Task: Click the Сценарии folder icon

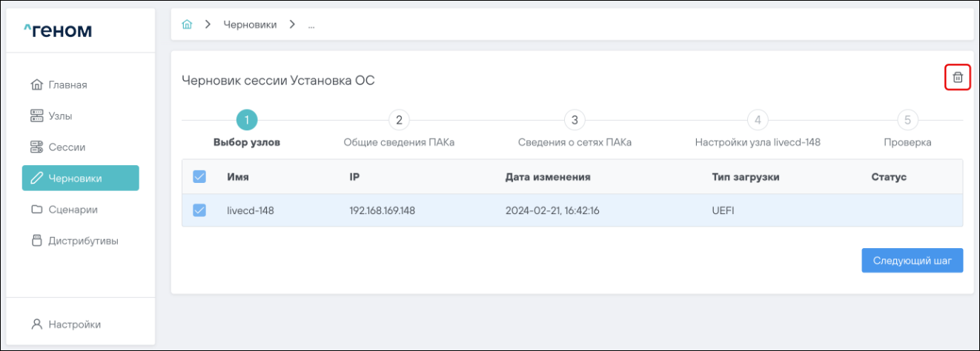Action: tap(37, 210)
